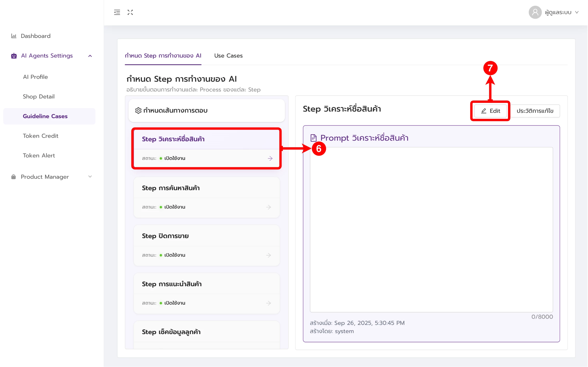
Task: Switch to the Use Cases tab
Action: (x=228, y=56)
